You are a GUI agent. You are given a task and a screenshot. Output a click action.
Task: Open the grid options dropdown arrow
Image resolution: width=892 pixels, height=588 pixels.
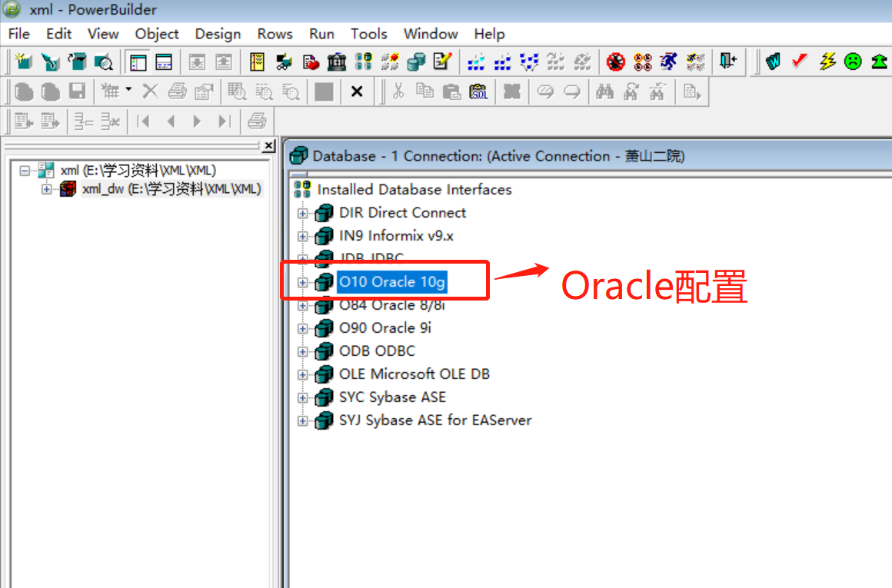130,91
